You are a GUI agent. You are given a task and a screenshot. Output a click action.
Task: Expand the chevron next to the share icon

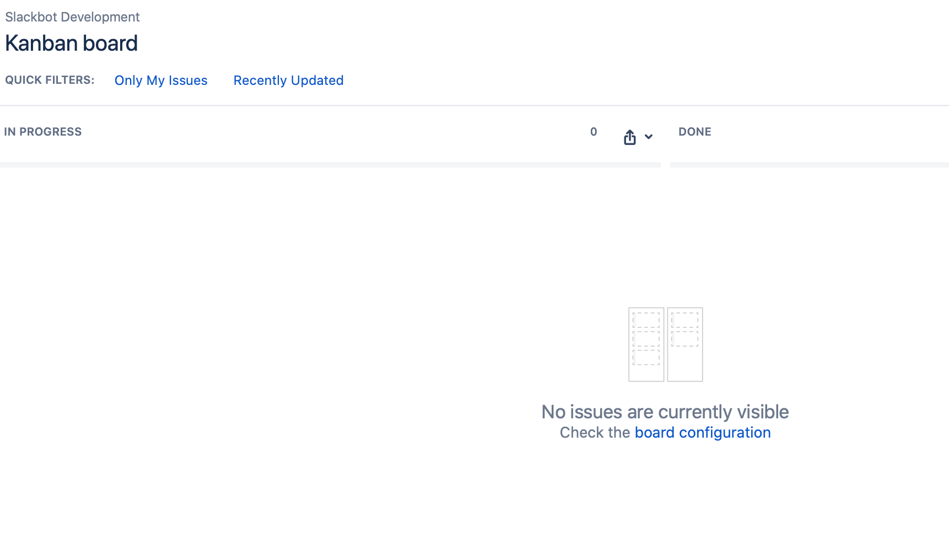649,137
